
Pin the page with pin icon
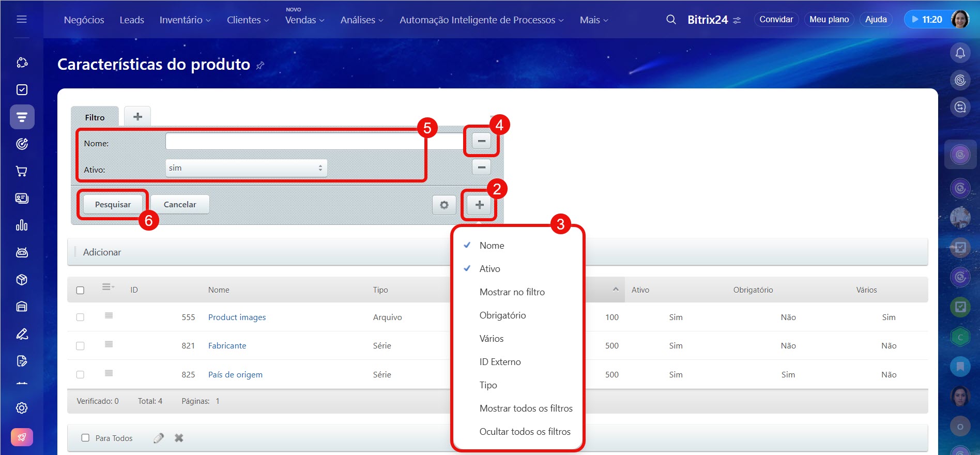(x=261, y=65)
